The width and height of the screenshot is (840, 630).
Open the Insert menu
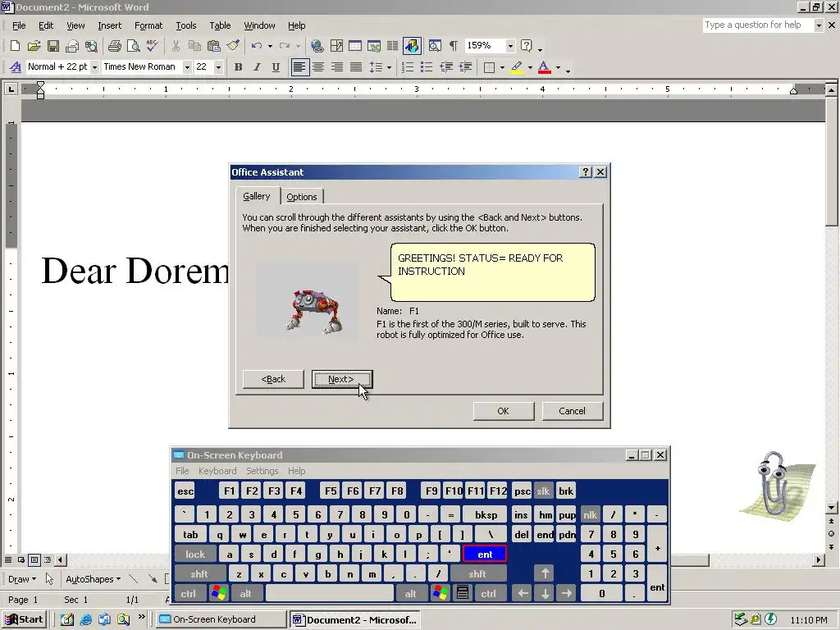click(x=109, y=25)
